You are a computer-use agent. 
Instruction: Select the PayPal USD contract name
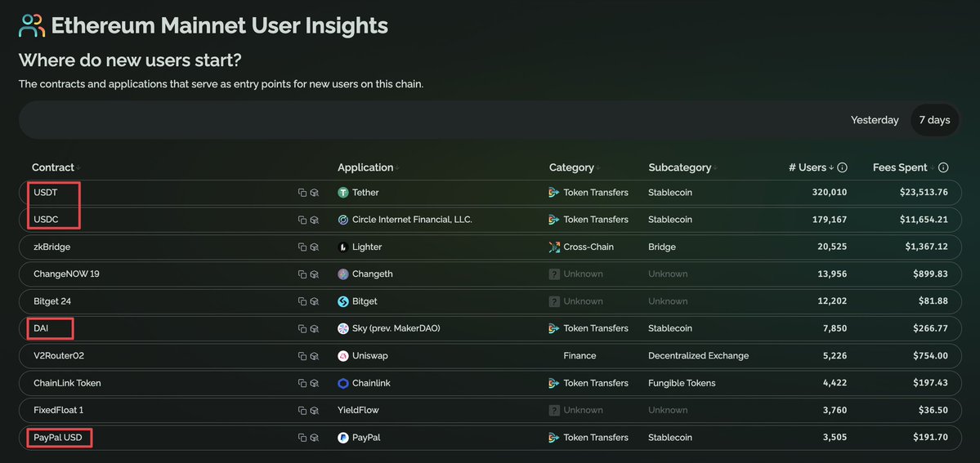click(x=57, y=438)
